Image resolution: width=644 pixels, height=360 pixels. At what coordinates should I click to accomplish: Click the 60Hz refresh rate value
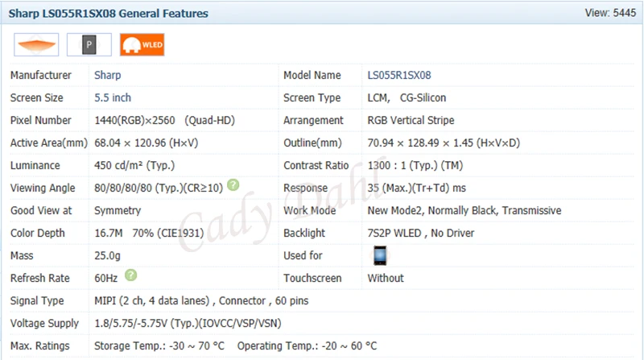click(106, 278)
